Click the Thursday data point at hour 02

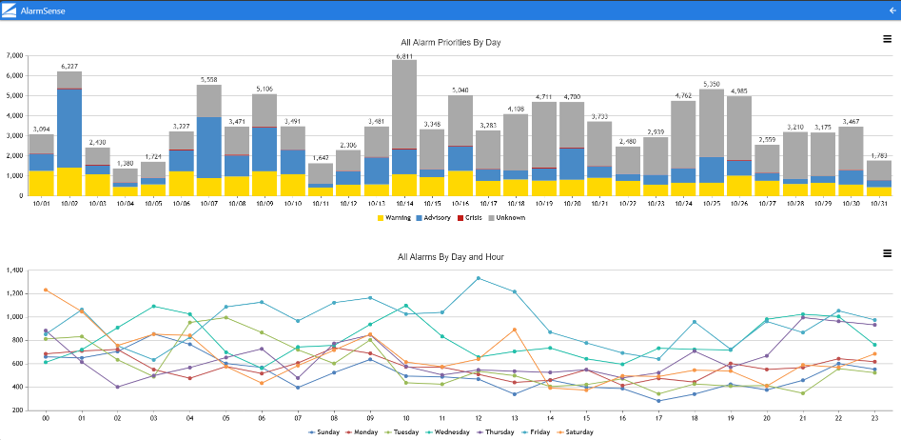tap(118, 387)
